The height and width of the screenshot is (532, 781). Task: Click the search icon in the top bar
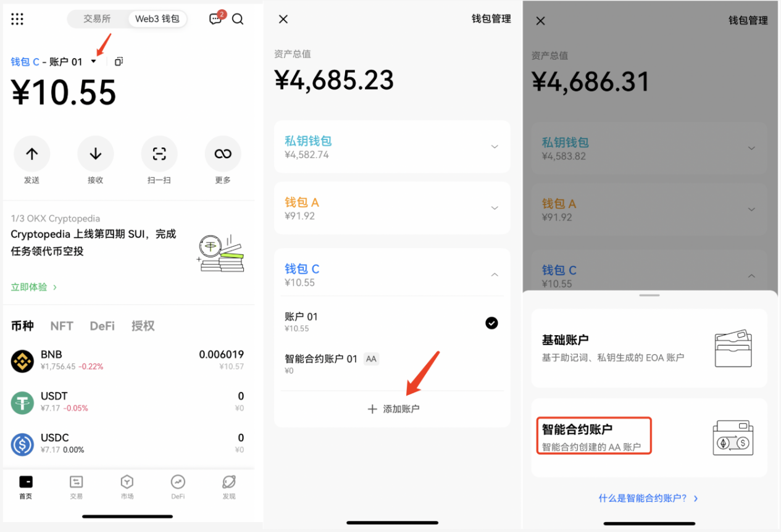click(x=238, y=19)
